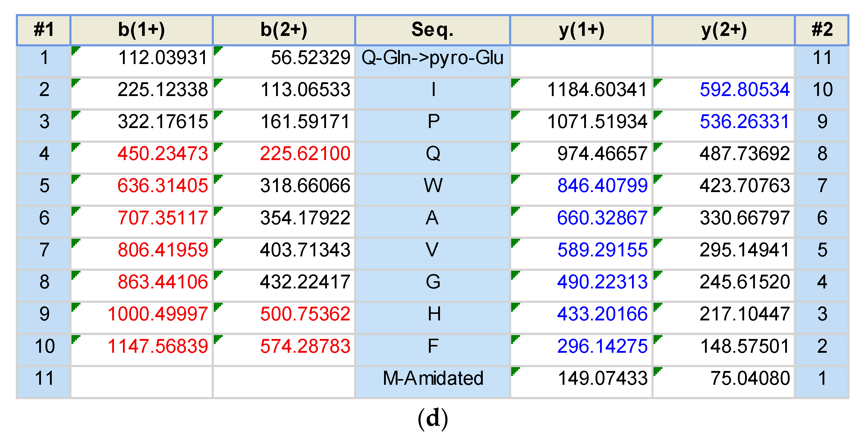
Task: Select cell with value 56.52329
Action: (x=284, y=61)
